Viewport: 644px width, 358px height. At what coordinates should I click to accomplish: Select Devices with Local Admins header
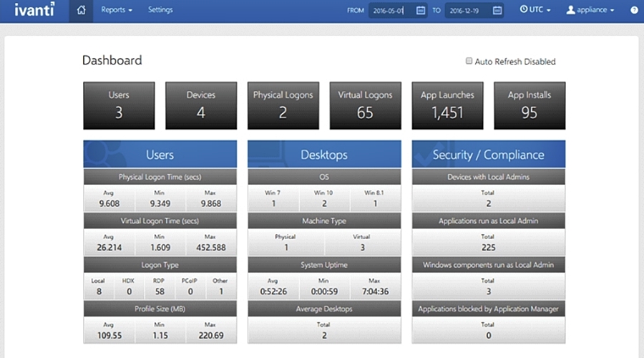coord(489,177)
